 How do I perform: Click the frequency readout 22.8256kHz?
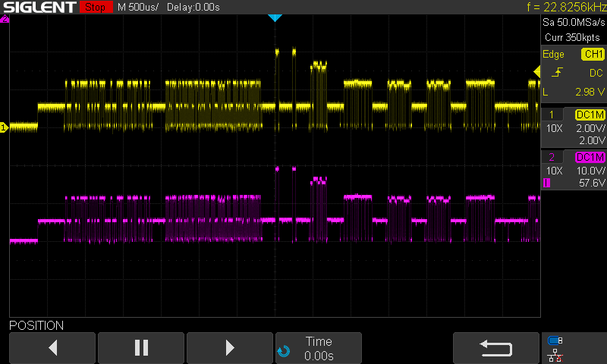click(x=567, y=7)
